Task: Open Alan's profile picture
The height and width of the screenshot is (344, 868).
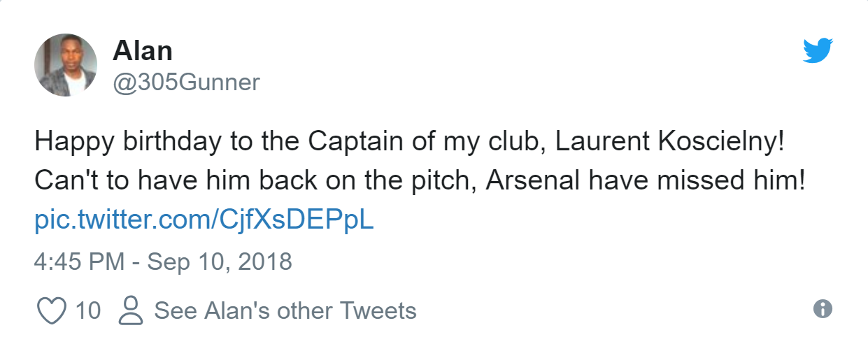Action: pyautogui.click(x=66, y=65)
